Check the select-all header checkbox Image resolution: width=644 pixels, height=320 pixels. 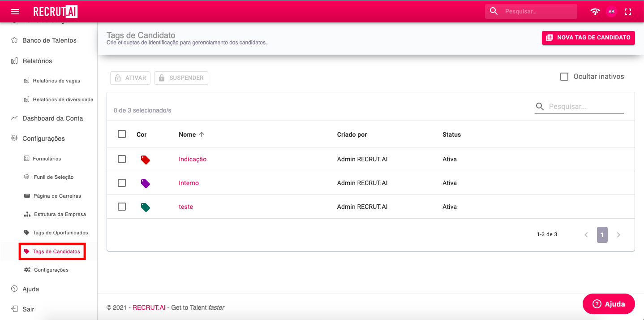coord(122,134)
